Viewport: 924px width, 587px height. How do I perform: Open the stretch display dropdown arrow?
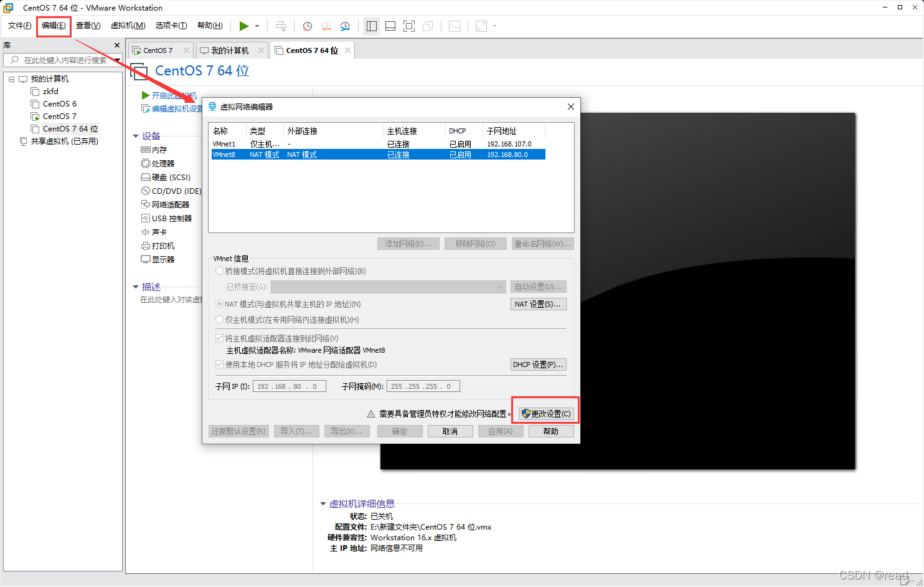tap(494, 26)
